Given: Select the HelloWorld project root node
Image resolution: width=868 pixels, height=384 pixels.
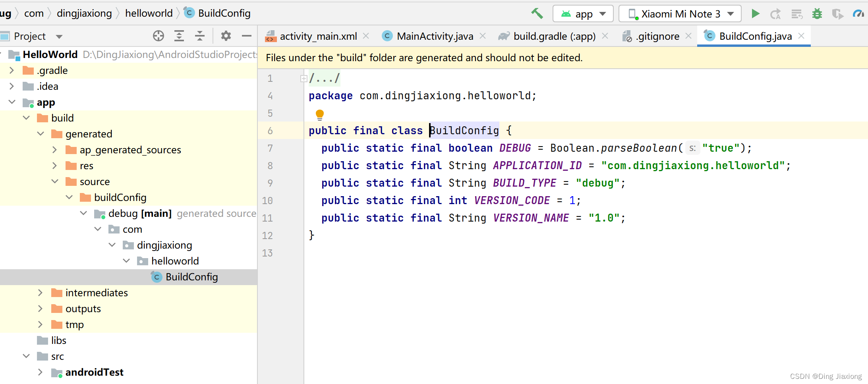Looking at the screenshot, I should click(x=50, y=54).
